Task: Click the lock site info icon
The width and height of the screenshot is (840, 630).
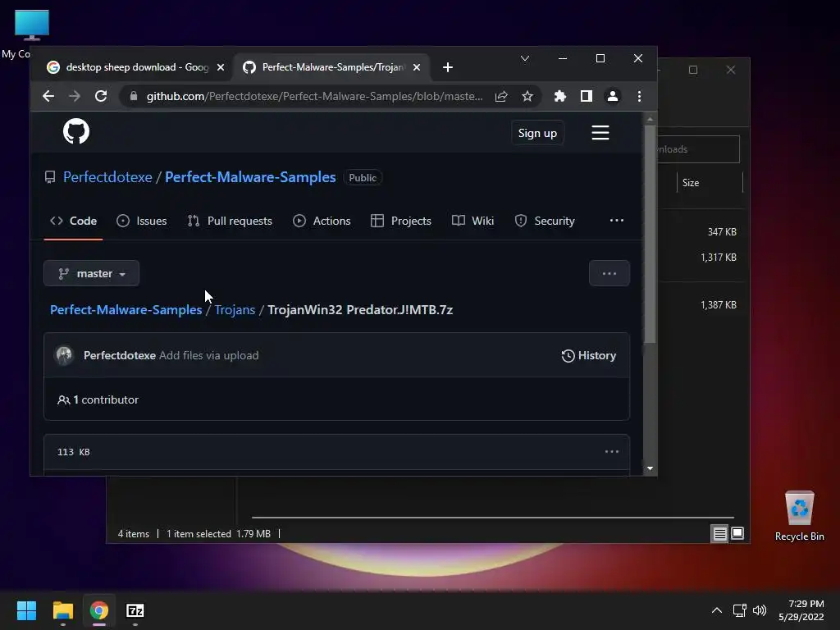Action: [x=134, y=97]
